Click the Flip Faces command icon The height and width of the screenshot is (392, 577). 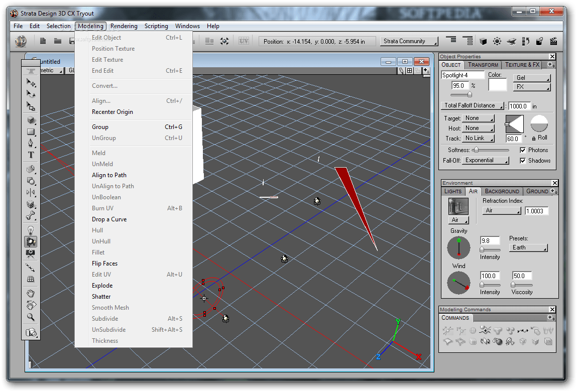pyautogui.click(x=485, y=342)
